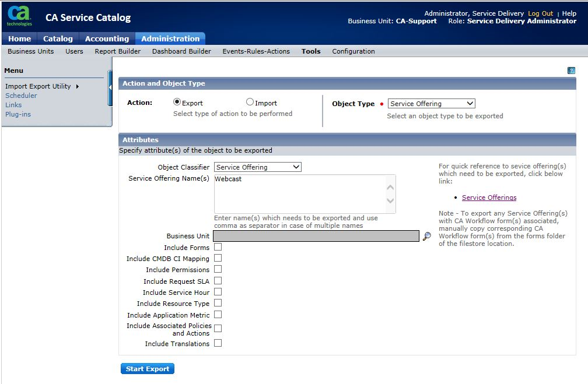The width and height of the screenshot is (588, 384).
Task: Click the Business Unit input field
Action: (x=316, y=236)
